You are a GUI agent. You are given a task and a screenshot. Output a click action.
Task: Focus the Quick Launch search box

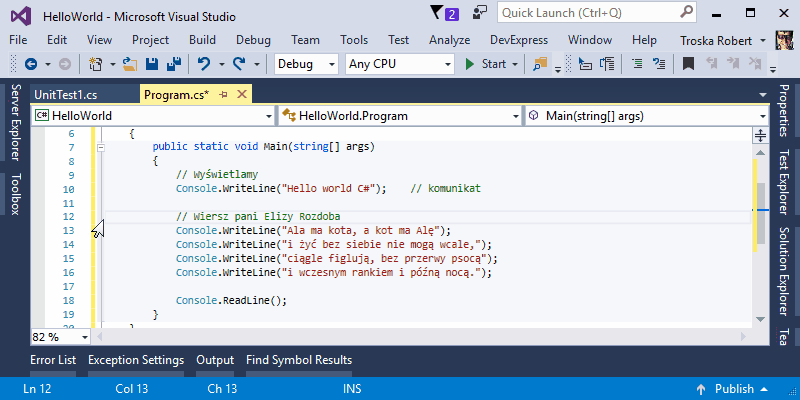[597, 13]
